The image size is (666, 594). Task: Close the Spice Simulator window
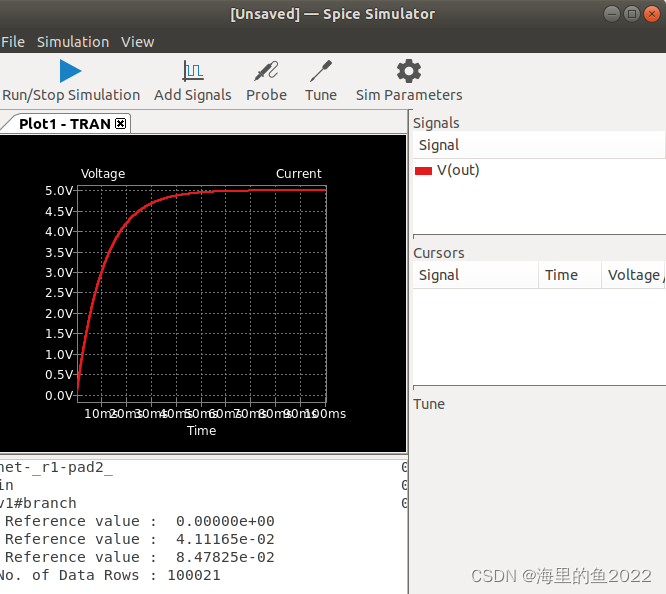coord(652,14)
